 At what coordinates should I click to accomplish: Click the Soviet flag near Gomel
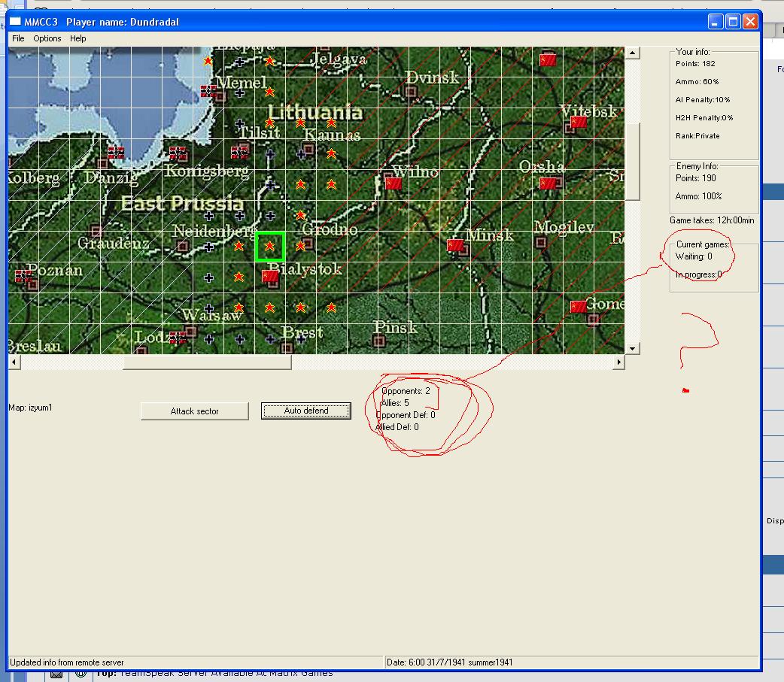(579, 306)
